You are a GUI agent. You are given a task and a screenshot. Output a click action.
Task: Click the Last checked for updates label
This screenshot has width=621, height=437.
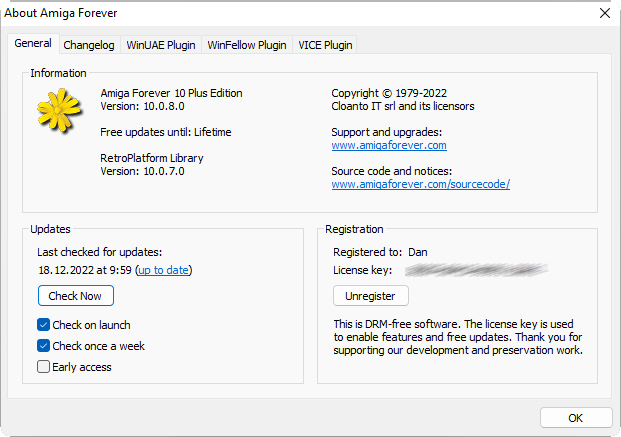coord(99,252)
